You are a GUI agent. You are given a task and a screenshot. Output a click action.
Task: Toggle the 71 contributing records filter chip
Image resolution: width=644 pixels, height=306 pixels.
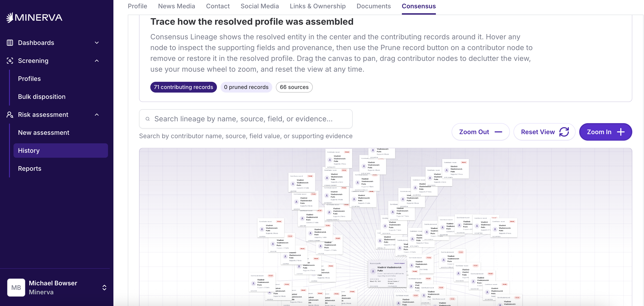pyautogui.click(x=183, y=87)
